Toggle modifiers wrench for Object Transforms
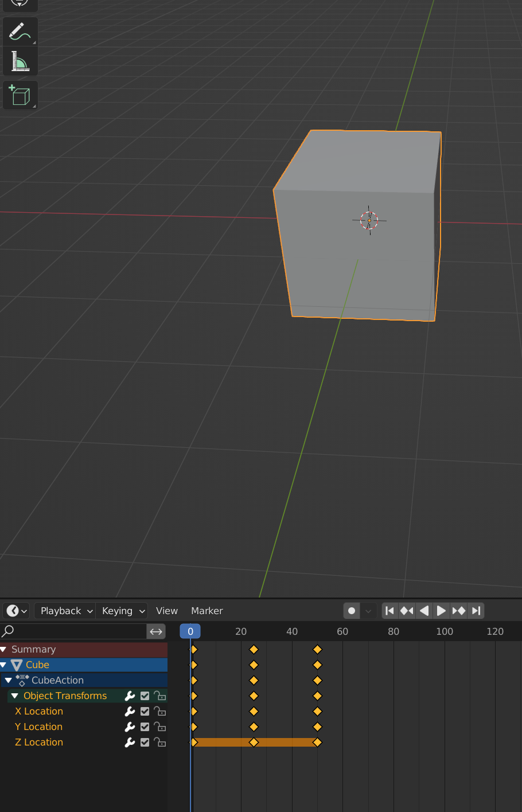Viewport: 522px width, 812px height. pyautogui.click(x=130, y=696)
